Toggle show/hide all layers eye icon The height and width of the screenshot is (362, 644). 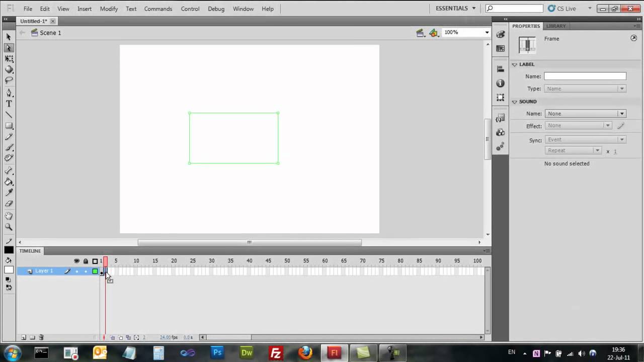point(76,261)
